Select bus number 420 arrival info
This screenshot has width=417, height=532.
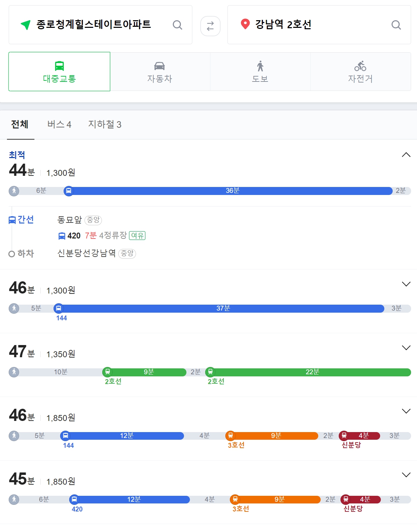pos(74,236)
